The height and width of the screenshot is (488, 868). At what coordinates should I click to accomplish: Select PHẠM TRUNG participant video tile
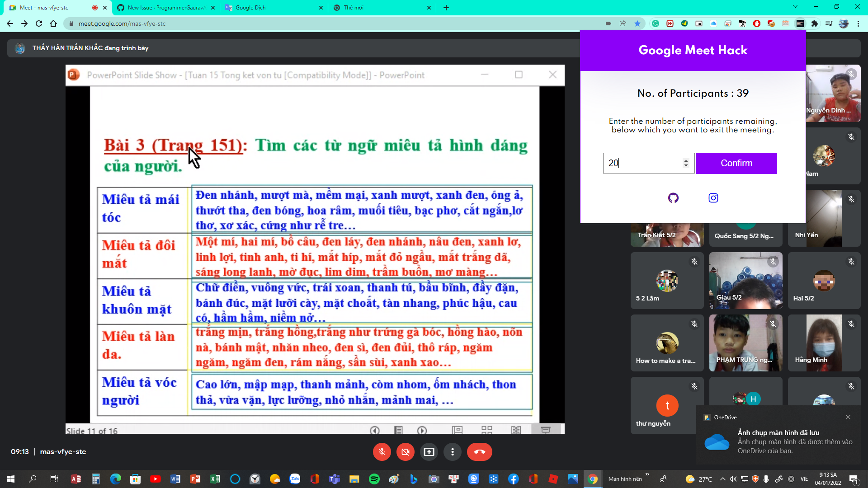point(745,343)
